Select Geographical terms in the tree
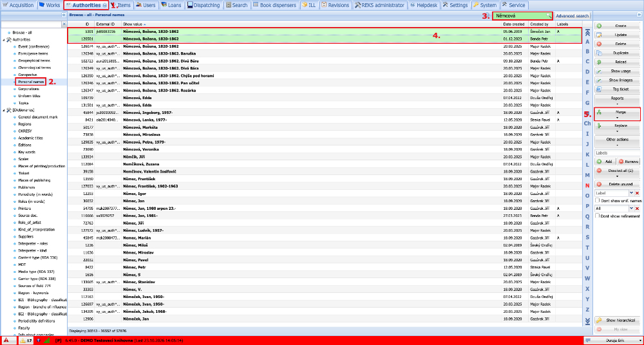This screenshot has width=644, height=345. (35, 61)
